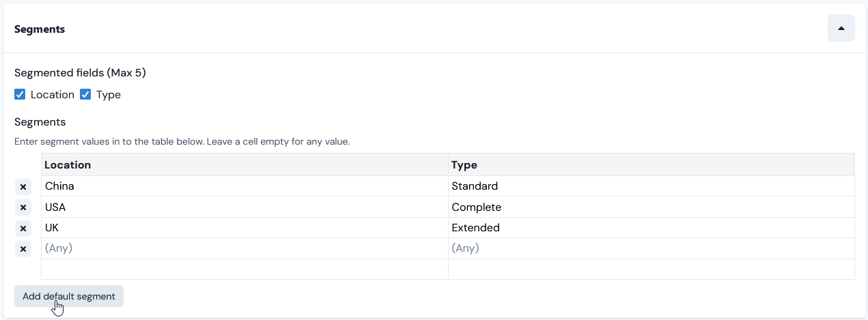Screen dimensions: 868x320
Task: Edit the UK location cell
Action: (244, 228)
